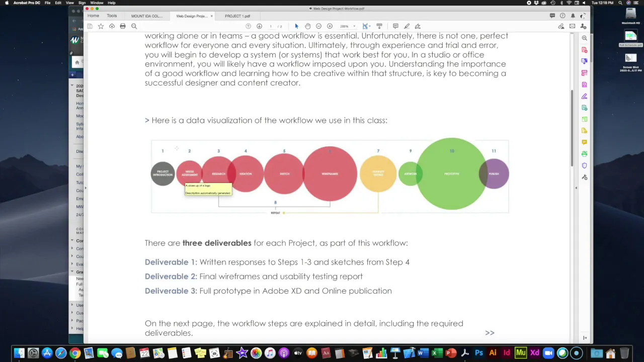Open the search tool atop right pane
Image resolution: width=644 pixels, height=362 pixels.
(x=584, y=38)
